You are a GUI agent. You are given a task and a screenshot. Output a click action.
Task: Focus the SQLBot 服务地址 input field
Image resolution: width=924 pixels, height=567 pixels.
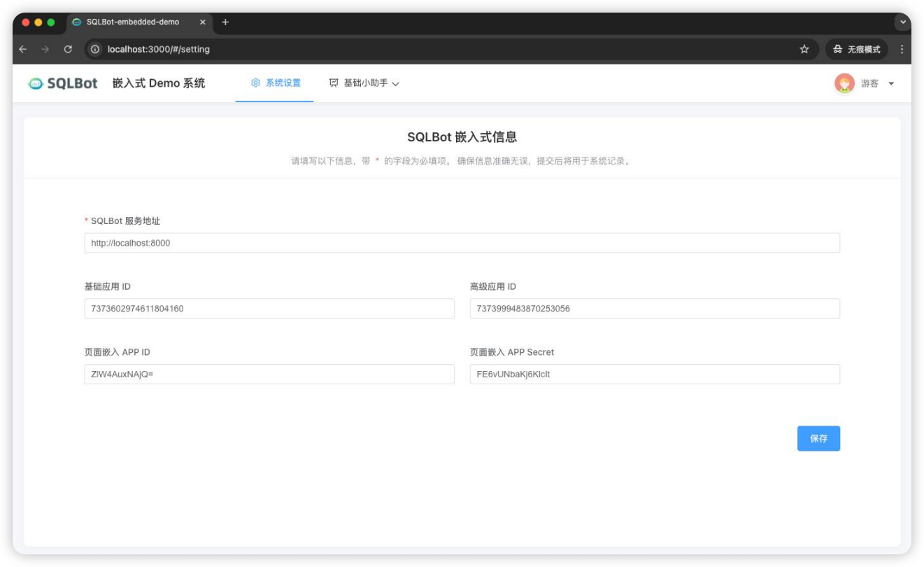pos(462,243)
